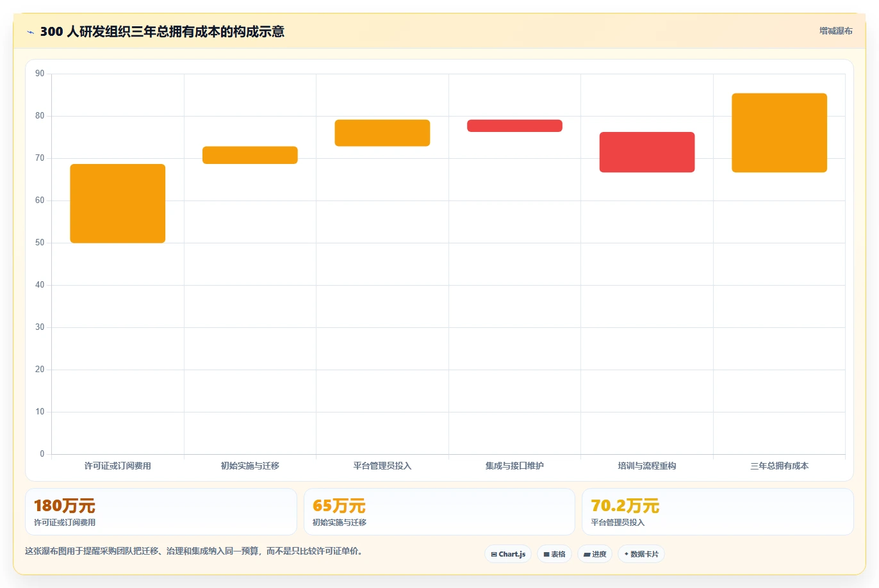Click the Chart.js tag chip
Screen dimensions: 879x588
(x=508, y=554)
